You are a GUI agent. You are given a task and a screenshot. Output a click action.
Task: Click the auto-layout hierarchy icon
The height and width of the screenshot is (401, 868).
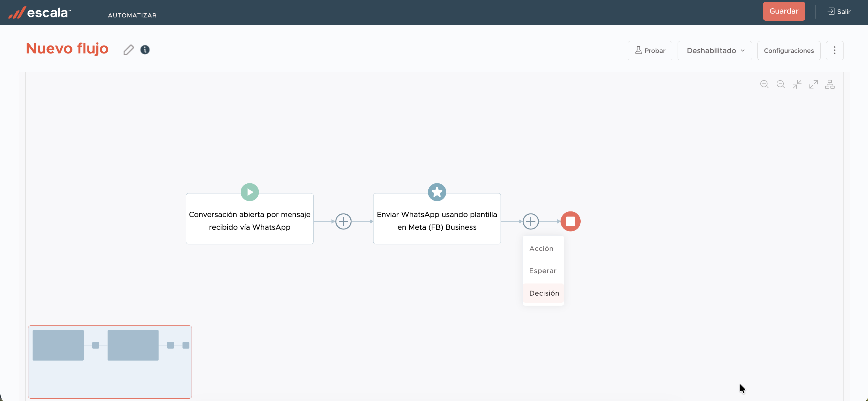pos(830,84)
